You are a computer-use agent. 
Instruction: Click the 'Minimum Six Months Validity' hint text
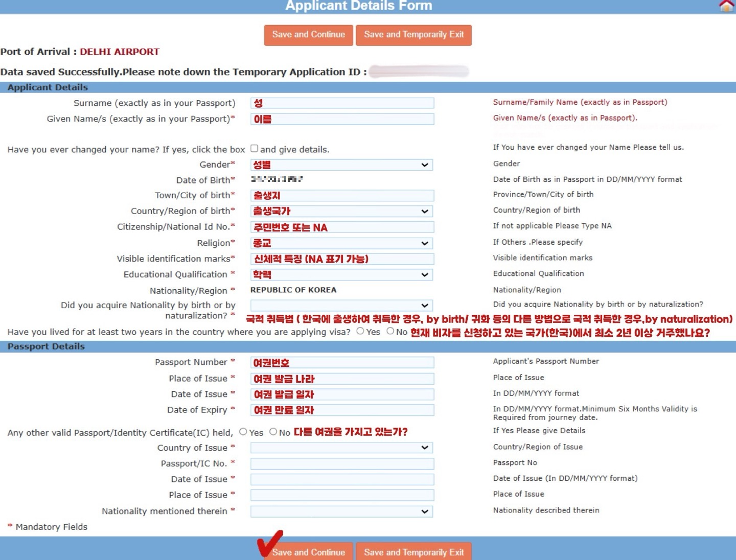tap(595, 413)
